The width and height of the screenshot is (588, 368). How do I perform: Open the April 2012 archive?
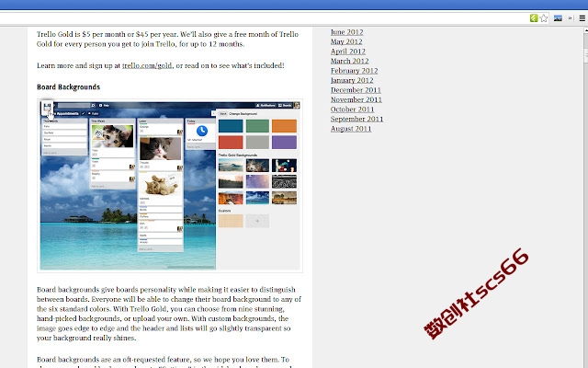(348, 52)
